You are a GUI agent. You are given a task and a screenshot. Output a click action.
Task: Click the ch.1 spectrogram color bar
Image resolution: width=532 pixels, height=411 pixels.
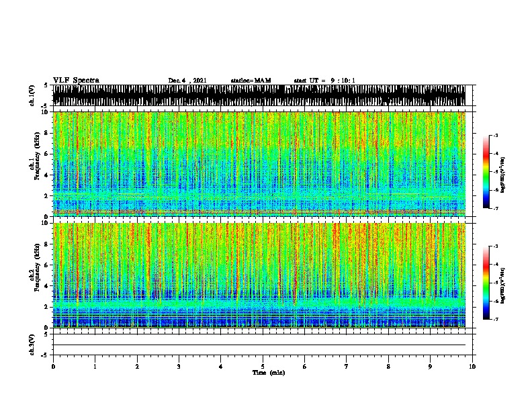486,172
